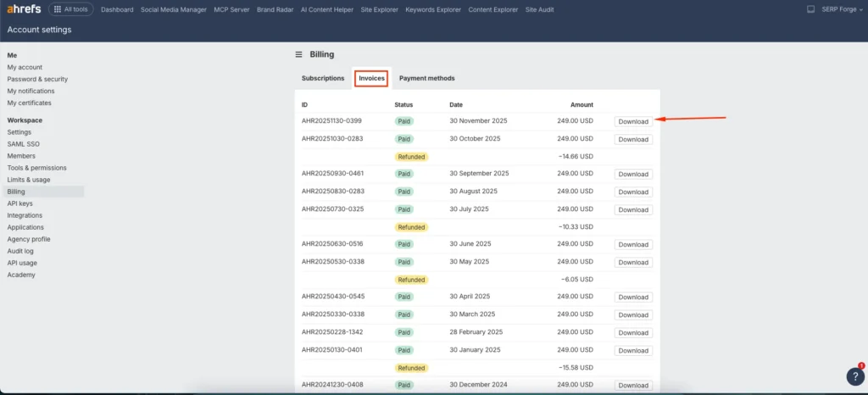
Task: Click the Date column header
Action: (456, 104)
